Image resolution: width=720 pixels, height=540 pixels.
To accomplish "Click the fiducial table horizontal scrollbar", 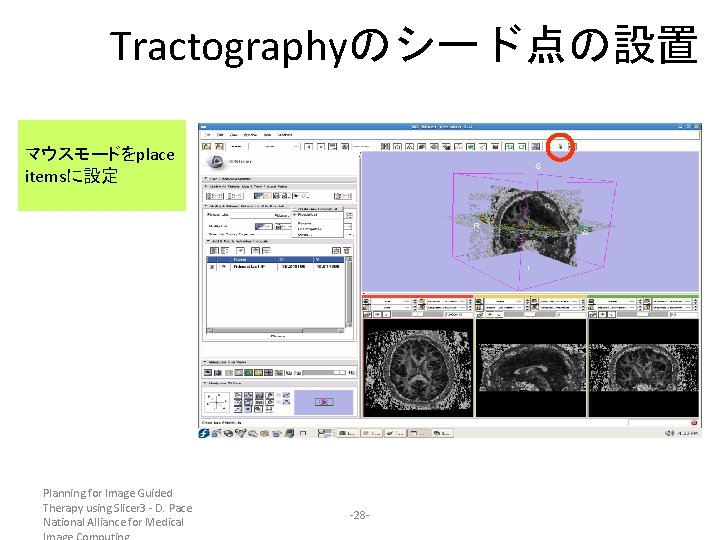I will [x=275, y=331].
